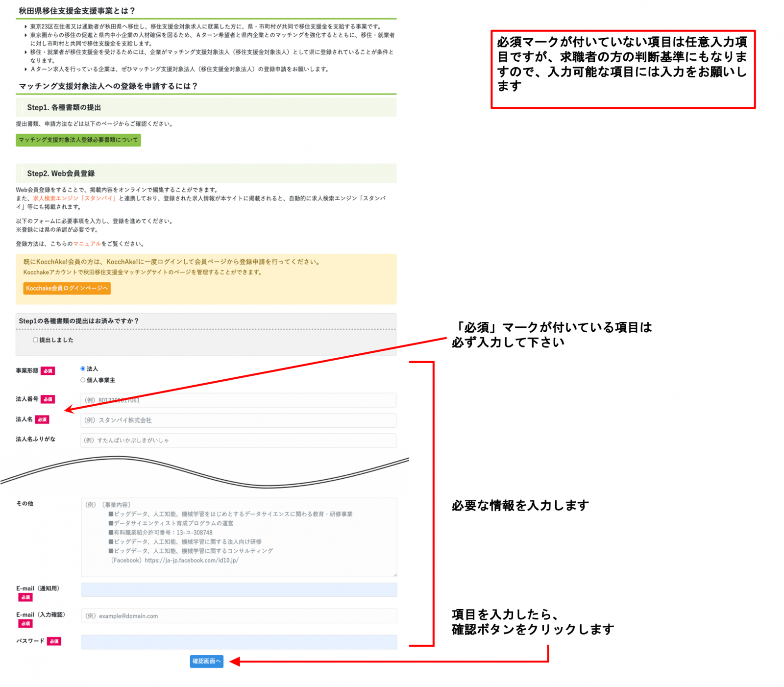Click the 必須 badge under E-mail（入力確認）

(x=25, y=624)
